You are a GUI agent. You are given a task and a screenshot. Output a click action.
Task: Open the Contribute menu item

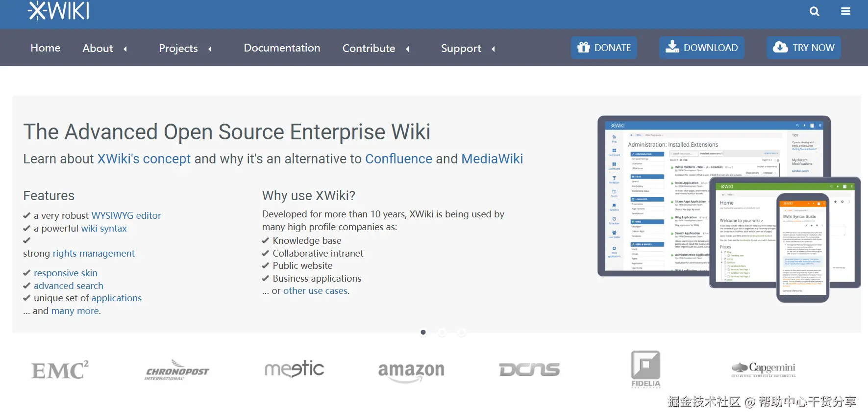click(x=369, y=48)
